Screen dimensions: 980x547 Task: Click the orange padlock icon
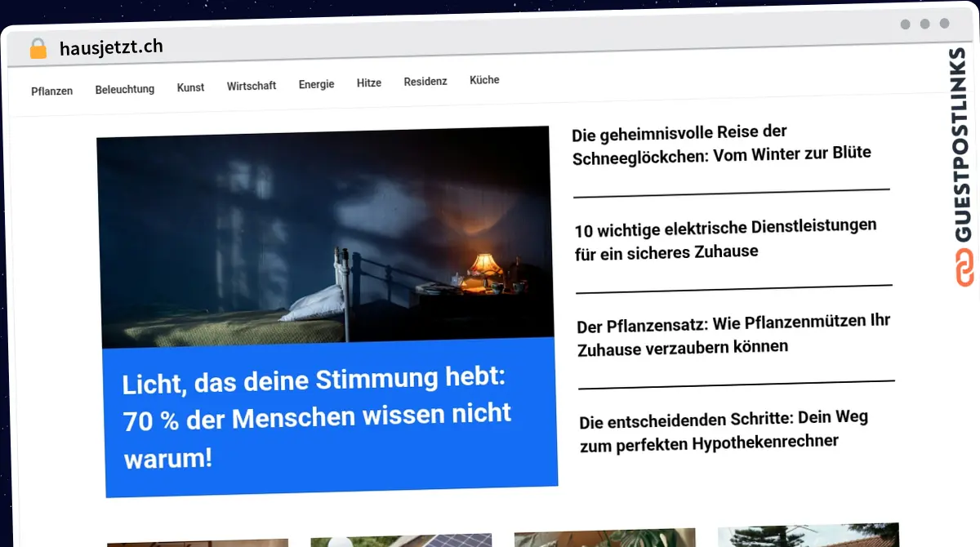pos(38,49)
